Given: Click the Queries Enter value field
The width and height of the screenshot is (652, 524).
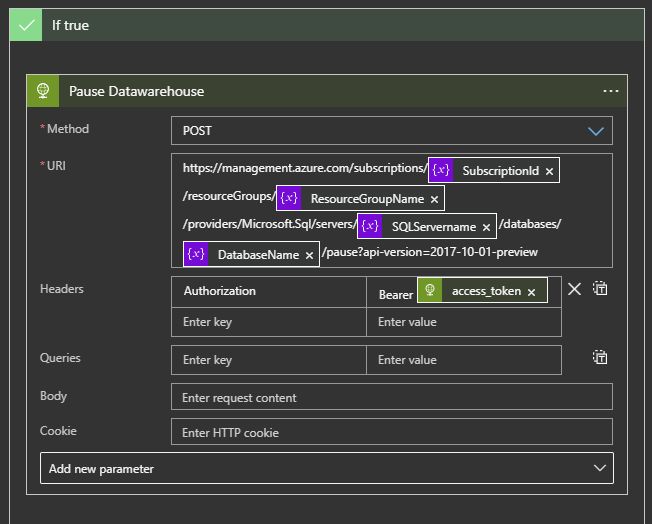Looking at the screenshot, I should coord(464,360).
